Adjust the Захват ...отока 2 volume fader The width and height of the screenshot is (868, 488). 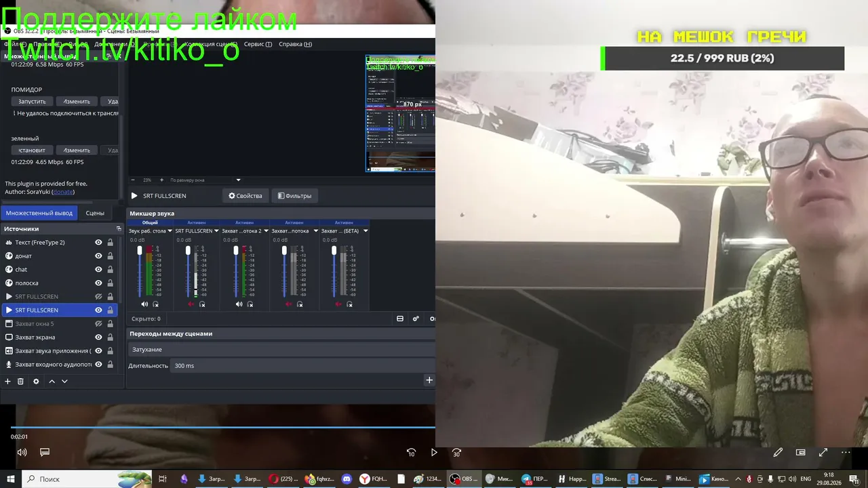(x=236, y=251)
